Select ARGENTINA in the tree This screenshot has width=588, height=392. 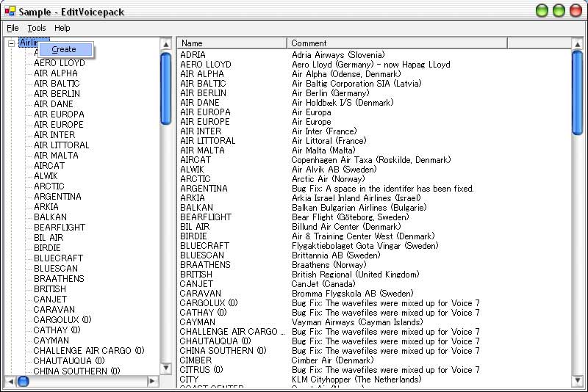[57, 197]
